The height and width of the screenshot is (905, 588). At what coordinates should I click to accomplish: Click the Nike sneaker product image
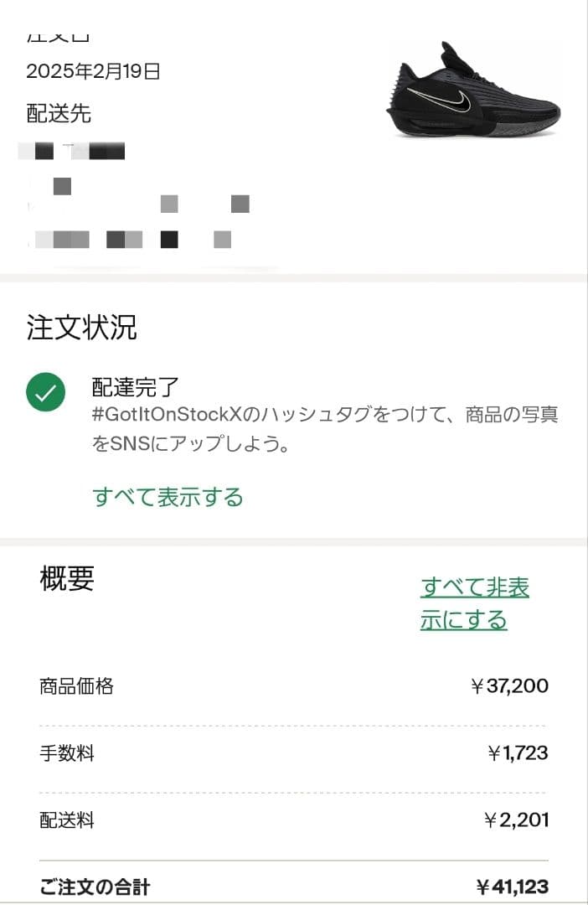pyautogui.click(x=471, y=92)
